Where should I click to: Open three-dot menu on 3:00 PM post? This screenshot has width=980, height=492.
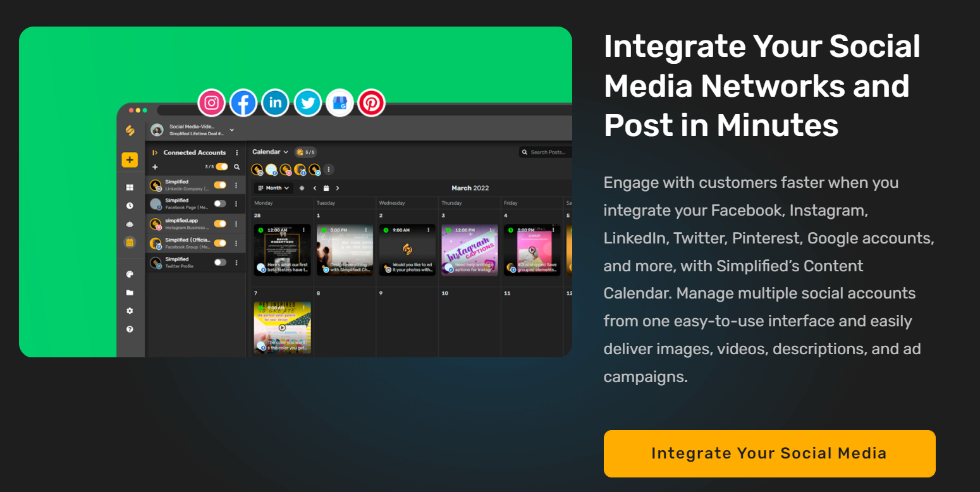pos(366,230)
